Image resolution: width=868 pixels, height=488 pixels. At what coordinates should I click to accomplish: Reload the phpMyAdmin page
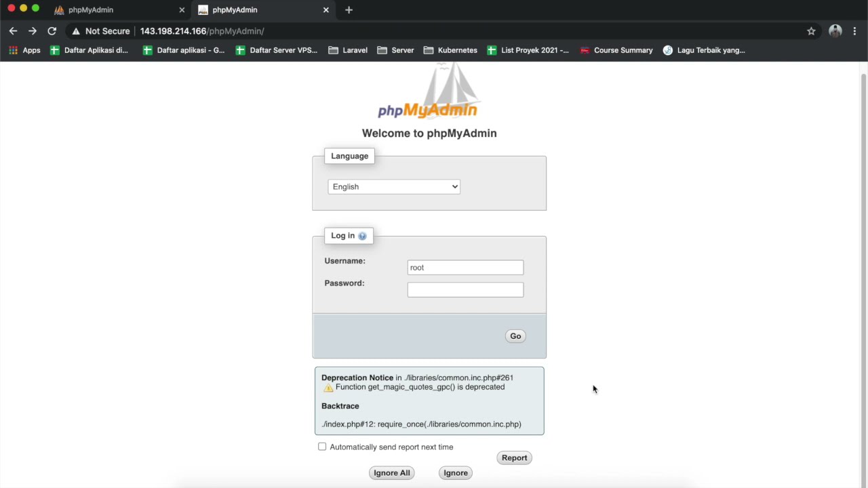click(x=52, y=31)
